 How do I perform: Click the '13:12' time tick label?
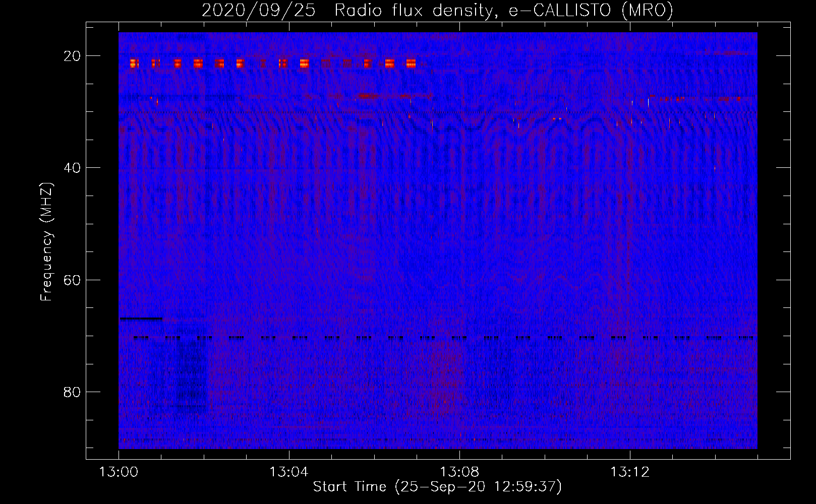[x=630, y=472]
